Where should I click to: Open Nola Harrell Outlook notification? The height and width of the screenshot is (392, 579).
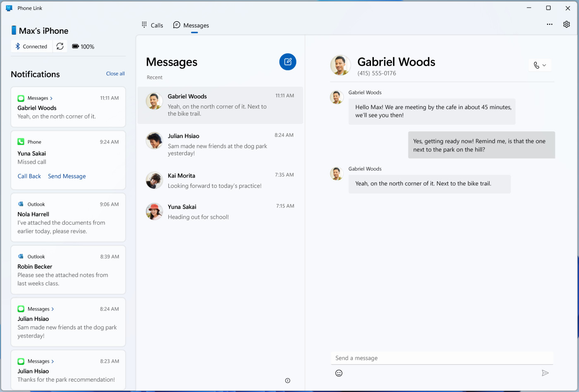68,218
